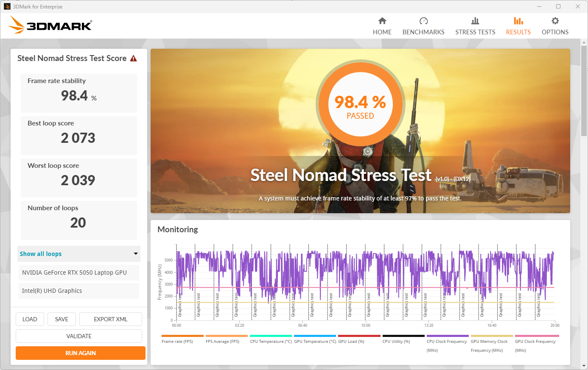Image resolution: width=588 pixels, height=370 pixels.
Task: Click the scrollbar down arrow
Action: click(x=584, y=365)
